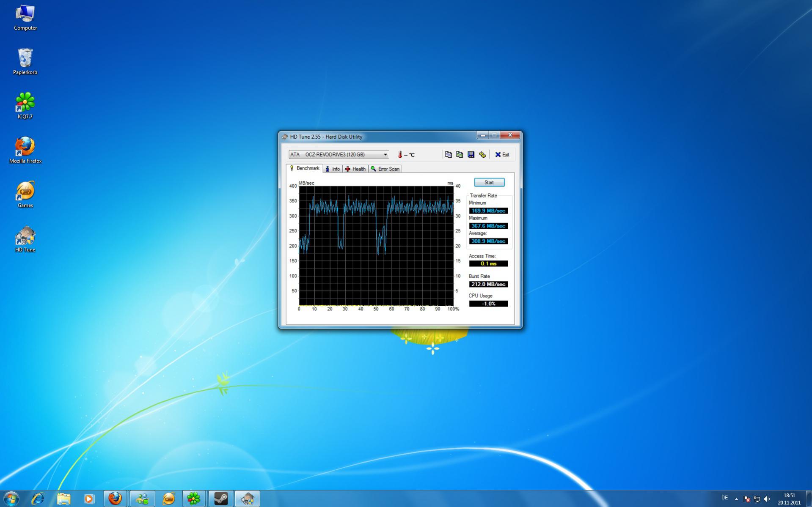The image size is (812, 507).
Task: Click the Access Time value 0.1 ms
Action: point(488,263)
